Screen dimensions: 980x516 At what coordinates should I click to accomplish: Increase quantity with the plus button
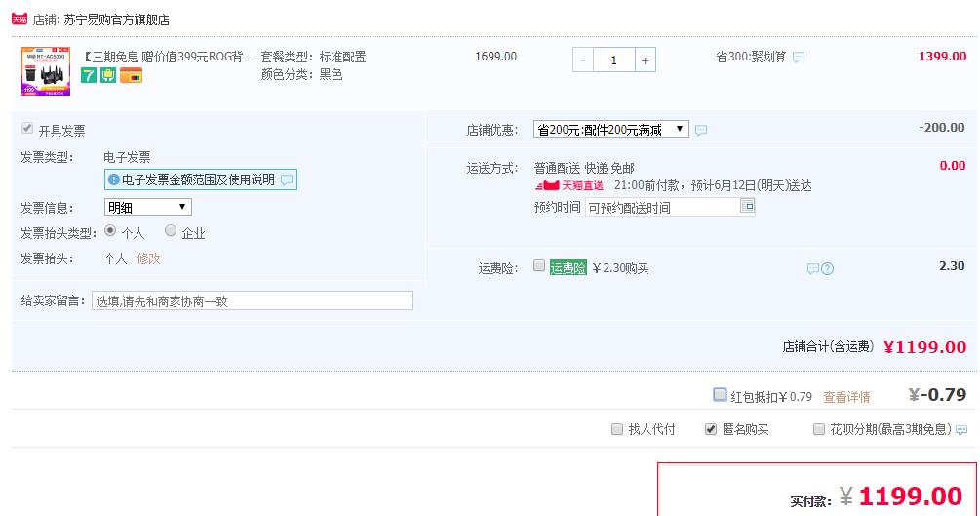[645, 60]
